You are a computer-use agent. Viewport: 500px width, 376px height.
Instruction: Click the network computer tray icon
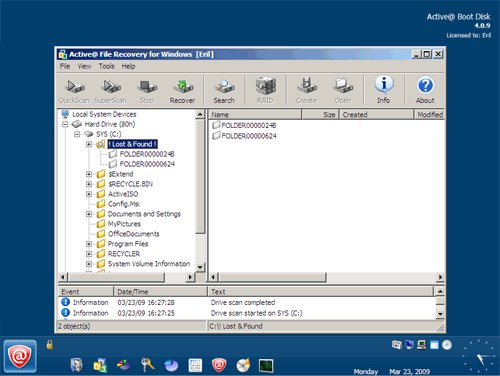tap(422, 345)
